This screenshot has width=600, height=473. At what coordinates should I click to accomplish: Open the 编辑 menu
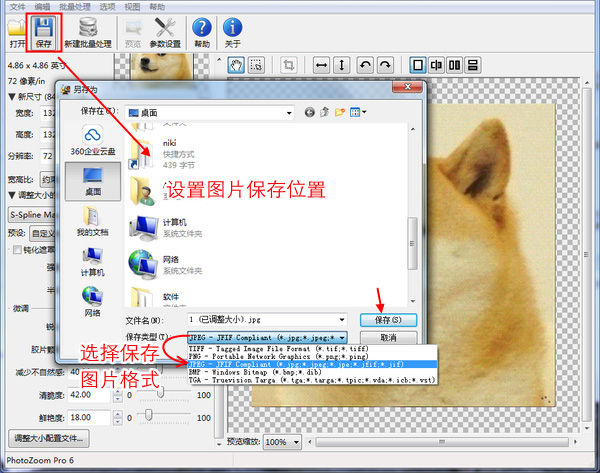(42, 7)
